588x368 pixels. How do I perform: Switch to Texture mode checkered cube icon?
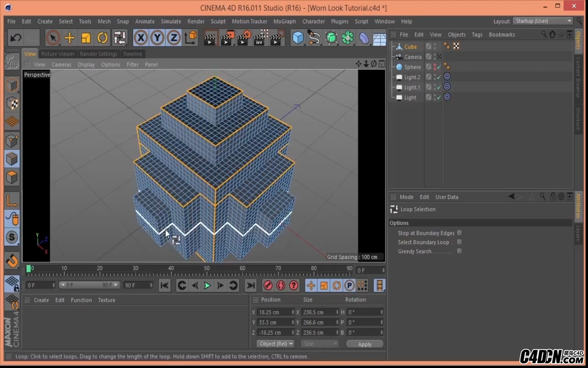pyautogui.click(x=12, y=103)
